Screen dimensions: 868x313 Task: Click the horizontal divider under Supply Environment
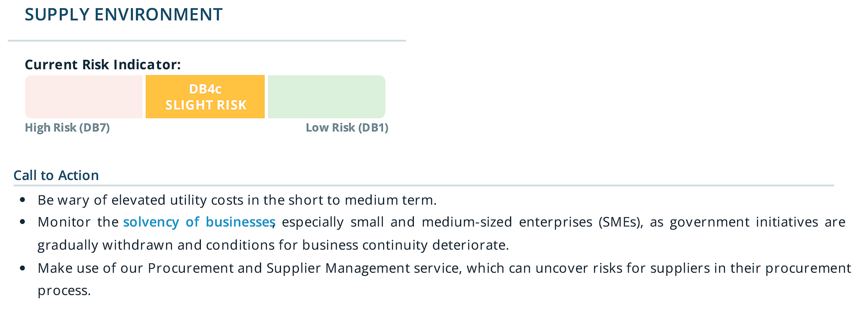pos(207,41)
